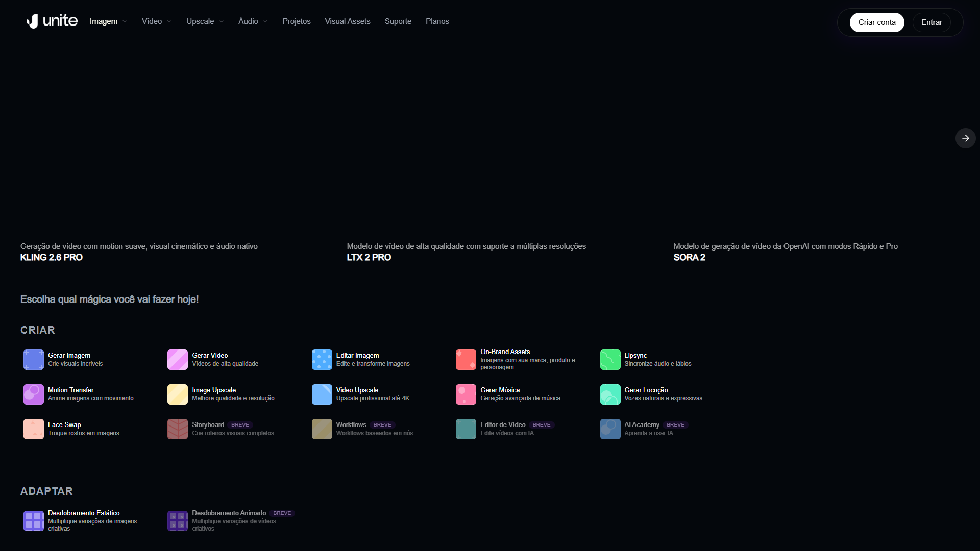Click the Desdobramento Estático label

pyautogui.click(x=84, y=513)
